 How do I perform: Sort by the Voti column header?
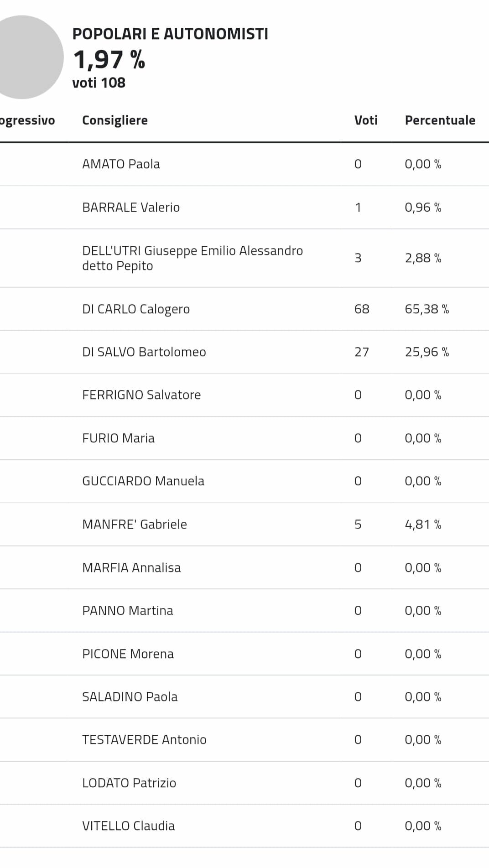point(366,120)
